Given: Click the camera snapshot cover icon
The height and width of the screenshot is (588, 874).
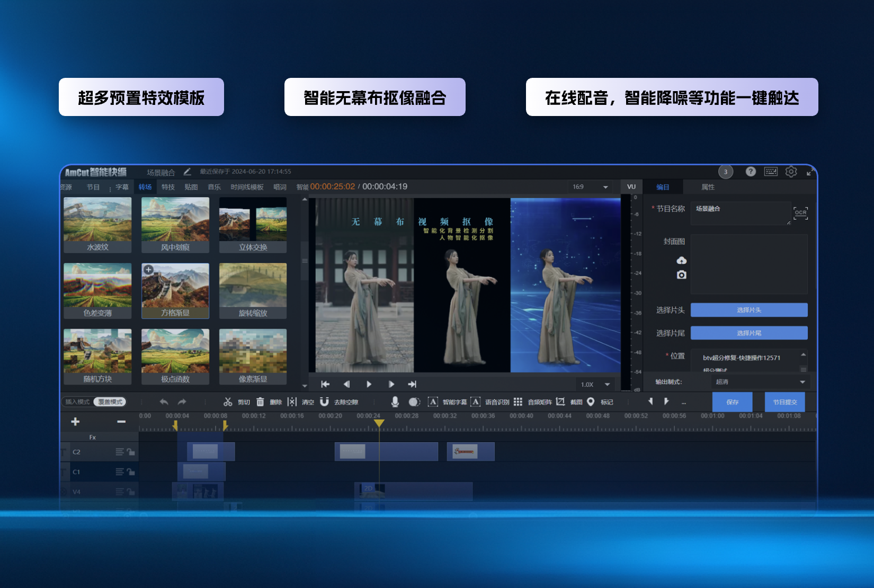Looking at the screenshot, I should point(681,275).
